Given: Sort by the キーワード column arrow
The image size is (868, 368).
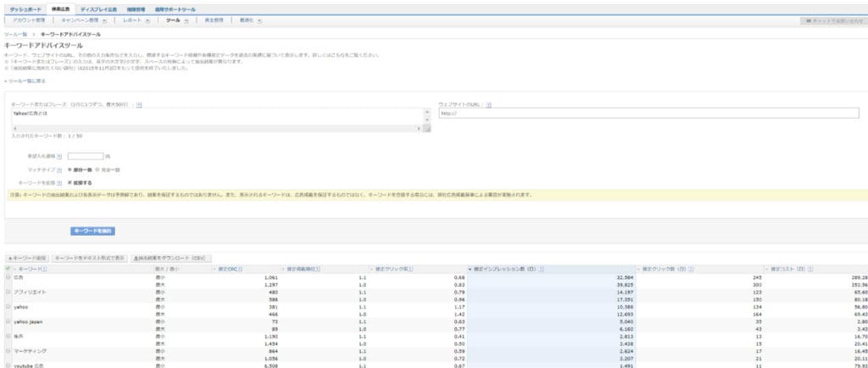Looking at the screenshot, I should (x=15, y=269).
